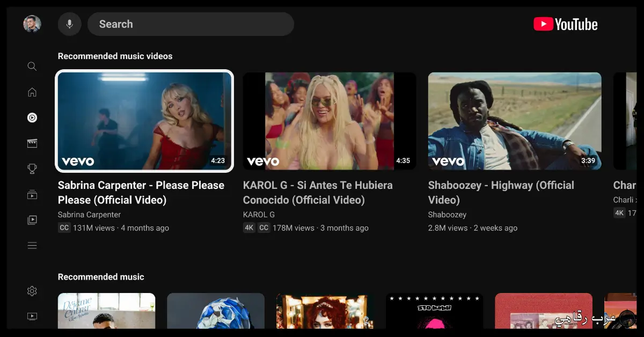Open Settings via the gear icon
This screenshot has height=337, width=644.
[x=32, y=291]
